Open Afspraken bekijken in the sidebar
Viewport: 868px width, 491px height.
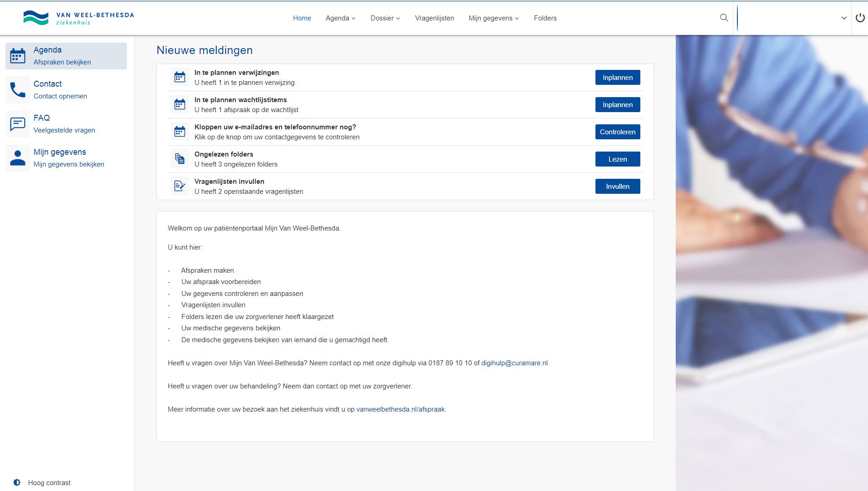62,62
